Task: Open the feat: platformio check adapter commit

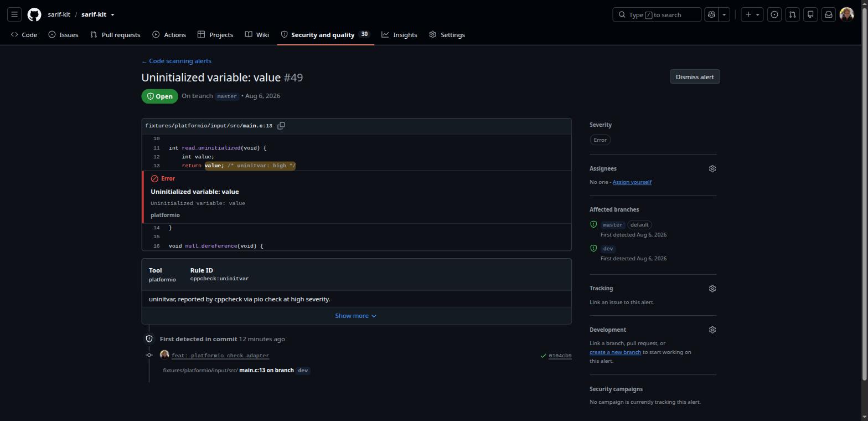Action: (220, 356)
